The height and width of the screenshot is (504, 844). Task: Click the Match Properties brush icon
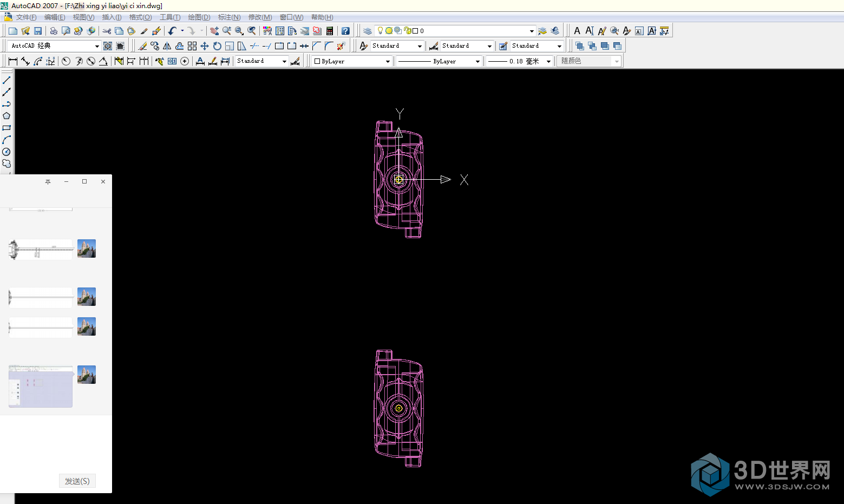point(144,31)
